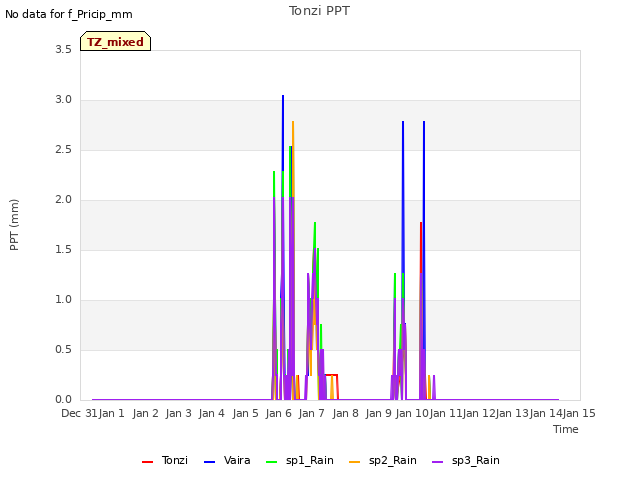The image size is (640, 480).
Task: Click the red Tonzi peak near 1.8
Action: click(421, 224)
